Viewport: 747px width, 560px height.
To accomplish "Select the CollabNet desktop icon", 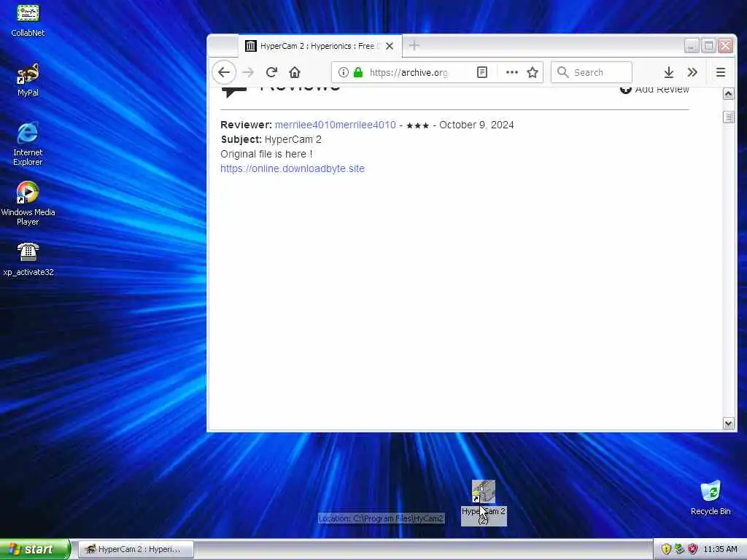I will click(28, 20).
